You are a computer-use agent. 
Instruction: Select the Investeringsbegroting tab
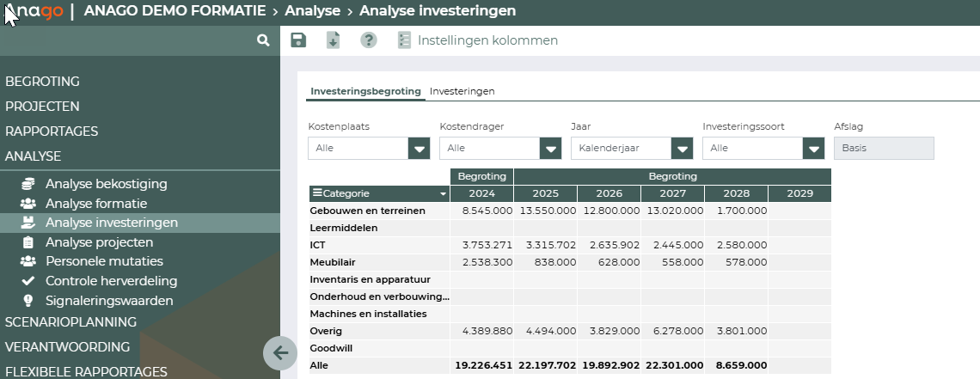coord(365,91)
